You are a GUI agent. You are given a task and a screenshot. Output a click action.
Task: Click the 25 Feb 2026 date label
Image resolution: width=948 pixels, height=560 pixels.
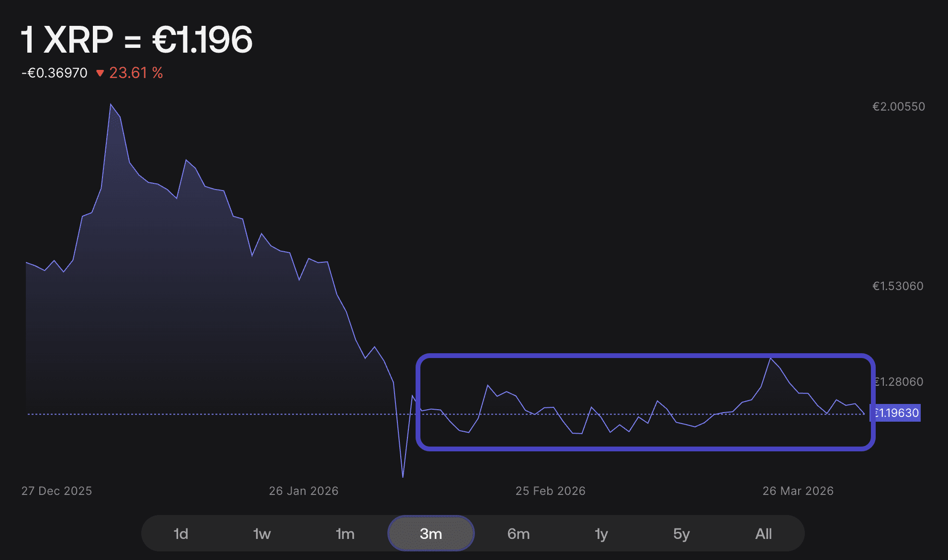[550, 491]
